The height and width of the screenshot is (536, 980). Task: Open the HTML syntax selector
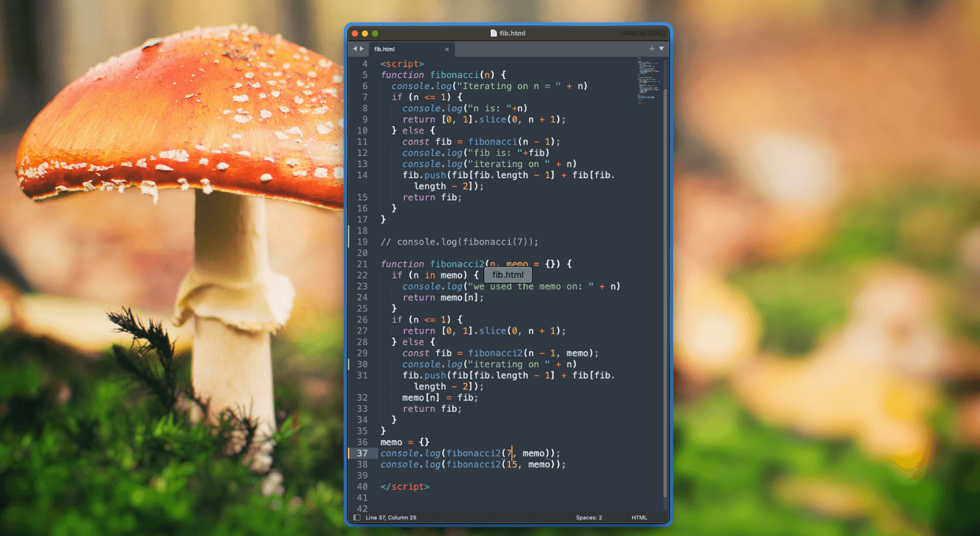tap(639, 518)
